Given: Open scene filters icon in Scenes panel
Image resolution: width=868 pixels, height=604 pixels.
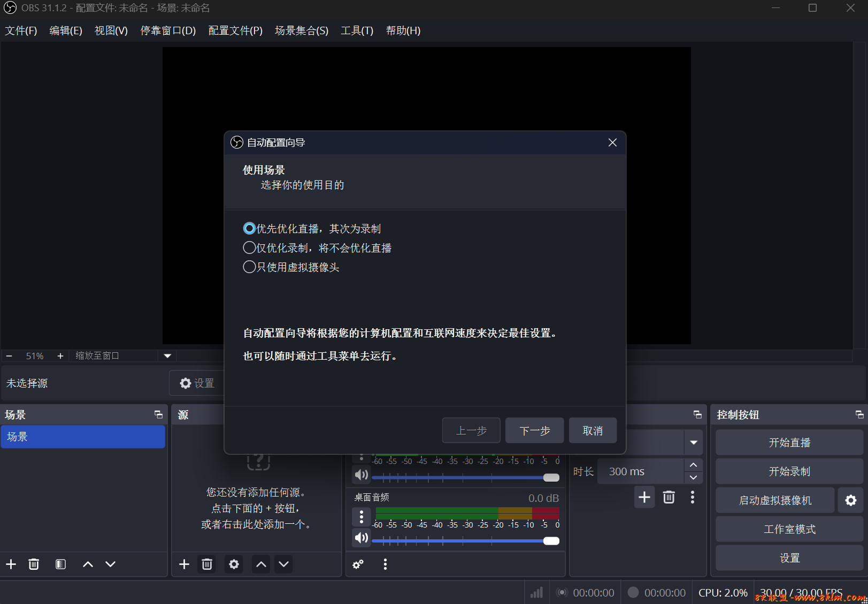Looking at the screenshot, I should pyautogui.click(x=60, y=564).
